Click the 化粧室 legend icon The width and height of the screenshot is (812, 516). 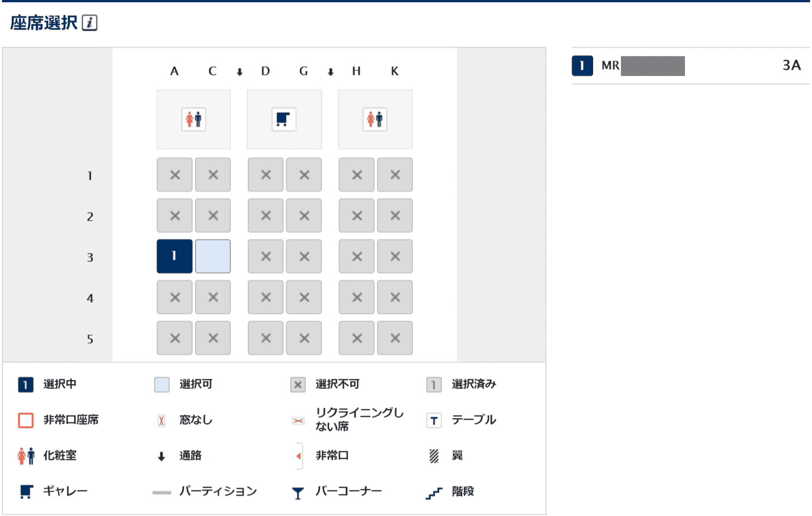click(26, 455)
